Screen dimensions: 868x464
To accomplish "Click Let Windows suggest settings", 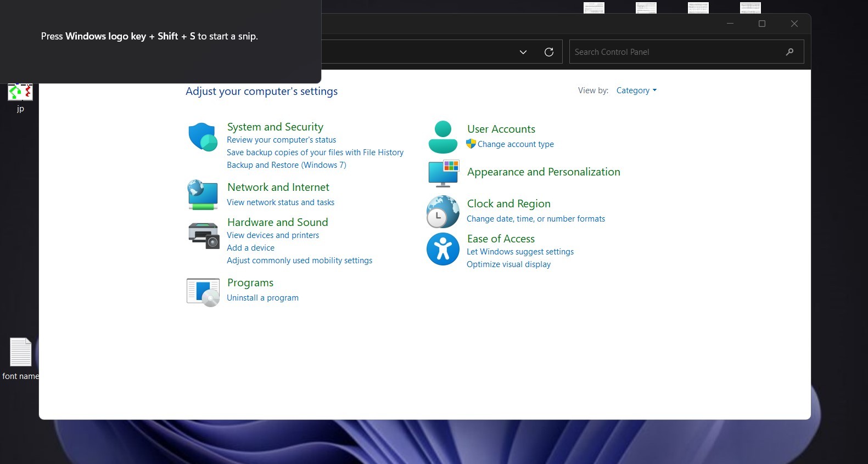I will [x=520, y=252].
